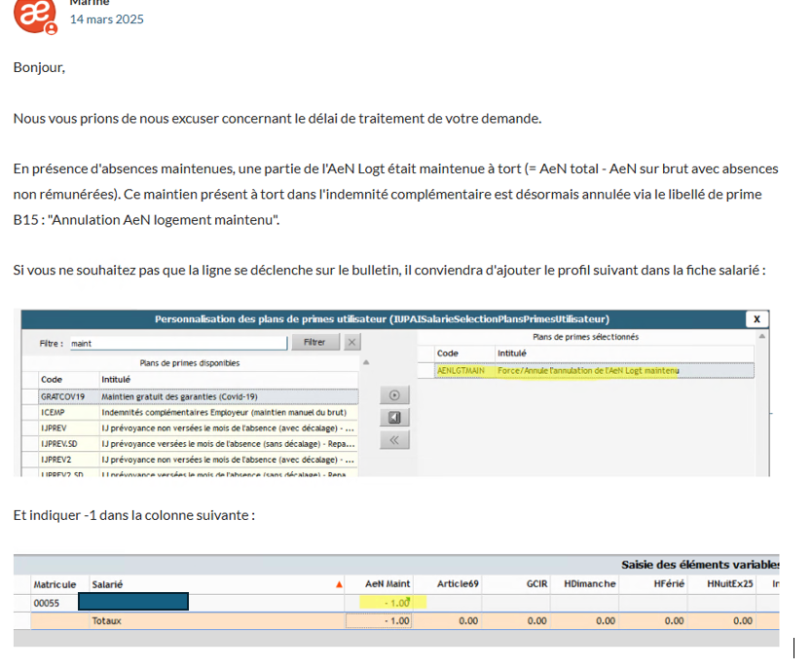The height and width of the screenshot is (669, 812).
Task: Click the Bonjour greeting text
Action: [x=39, y=67]
